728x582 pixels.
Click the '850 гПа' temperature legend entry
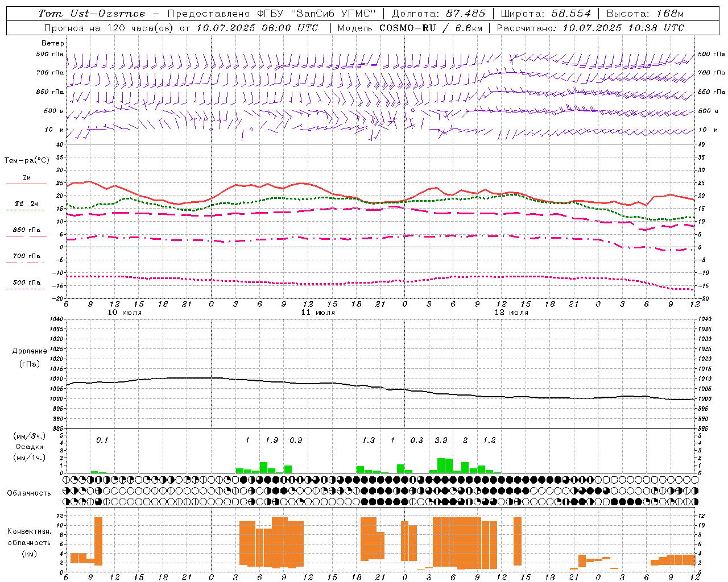tap(26, 230)
